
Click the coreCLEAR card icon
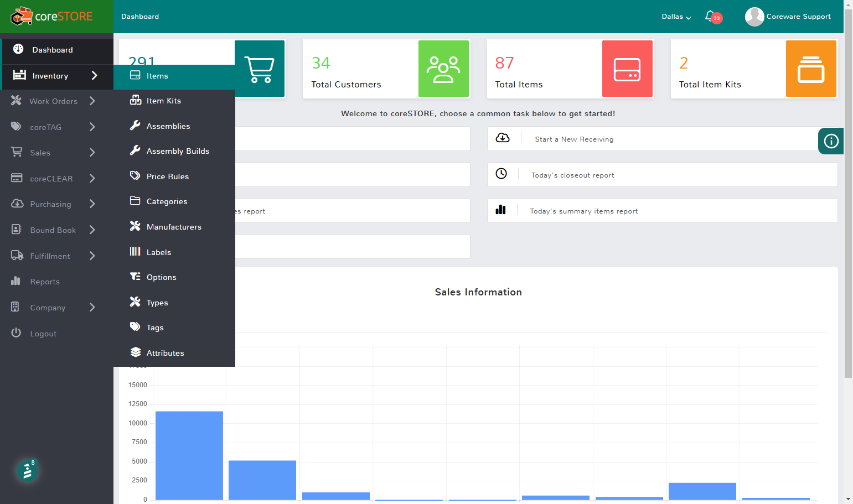(17, 178)
